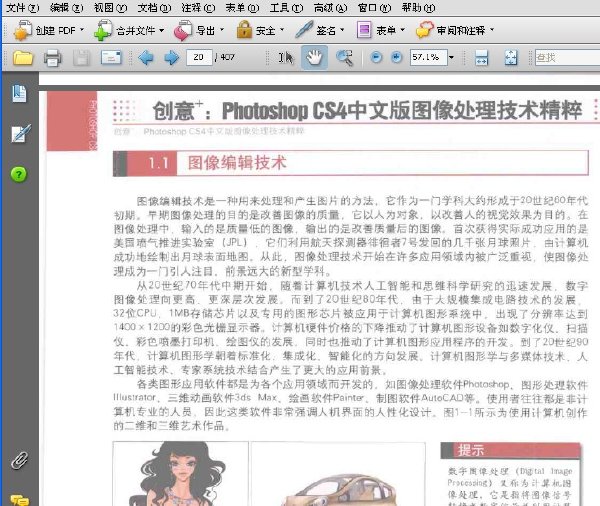Open the Comments panel icon at bottom
Viewport: 600px width, 506px height.
click(20, 500)
